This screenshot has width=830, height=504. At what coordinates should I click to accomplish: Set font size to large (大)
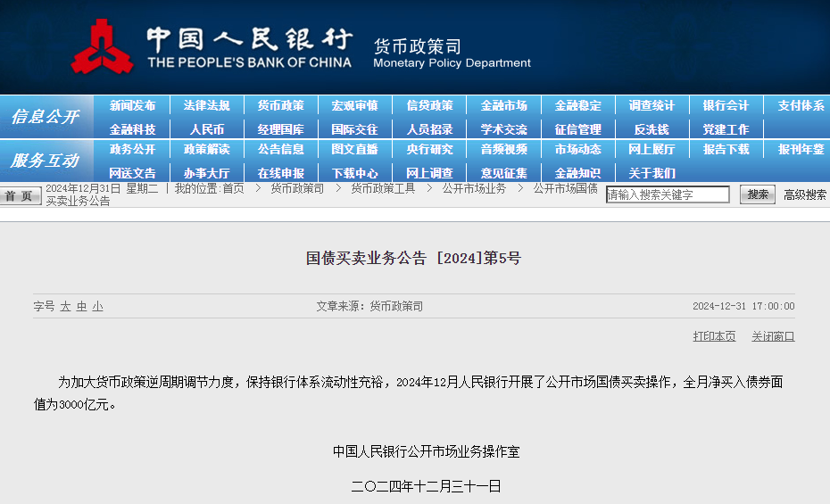pyautogui.click(x=65, y=306)
